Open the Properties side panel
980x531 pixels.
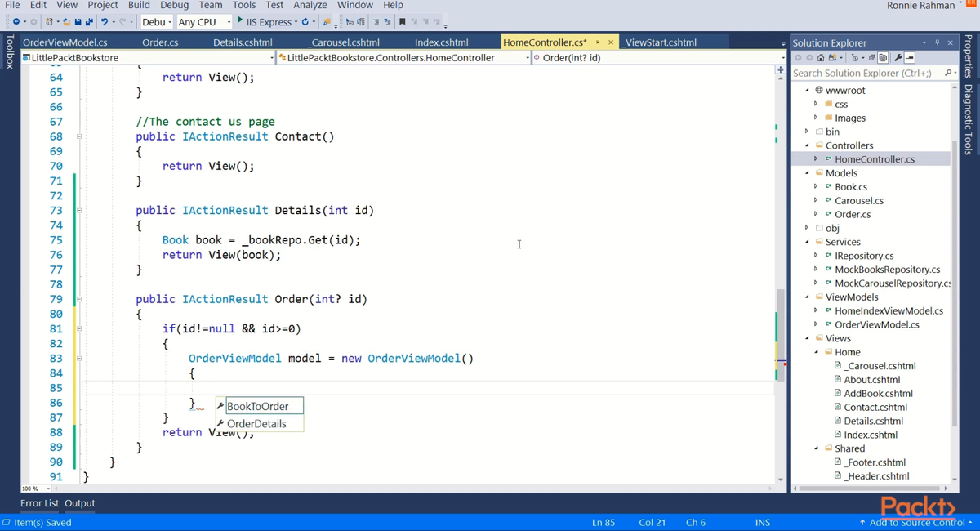pos(969,56)
